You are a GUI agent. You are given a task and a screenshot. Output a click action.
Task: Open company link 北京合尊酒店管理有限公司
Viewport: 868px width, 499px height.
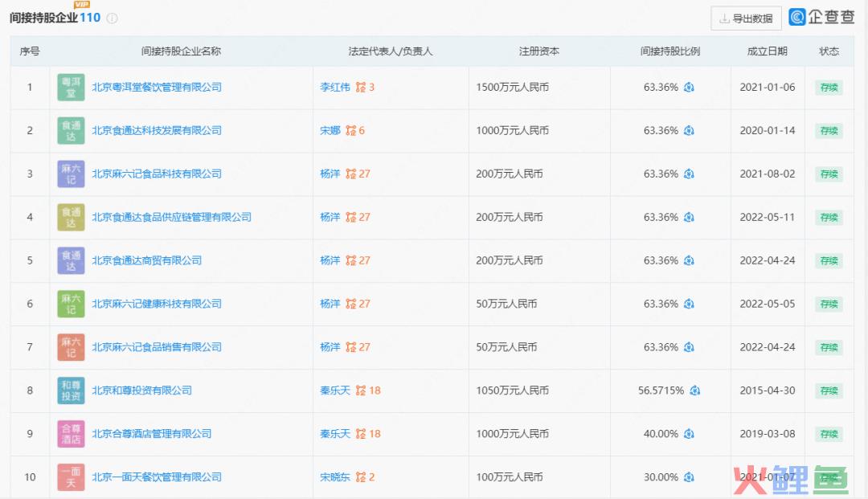152,434
